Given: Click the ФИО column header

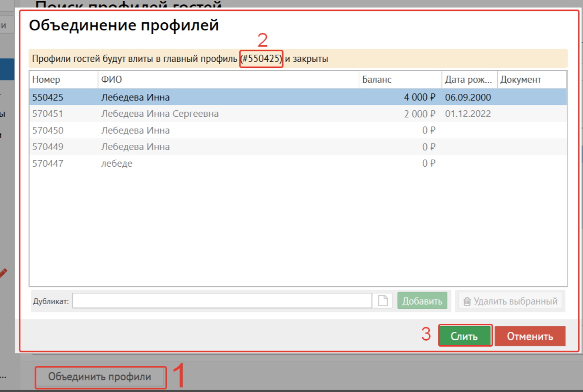Looking at the screenshot, I should coord(228,80).
